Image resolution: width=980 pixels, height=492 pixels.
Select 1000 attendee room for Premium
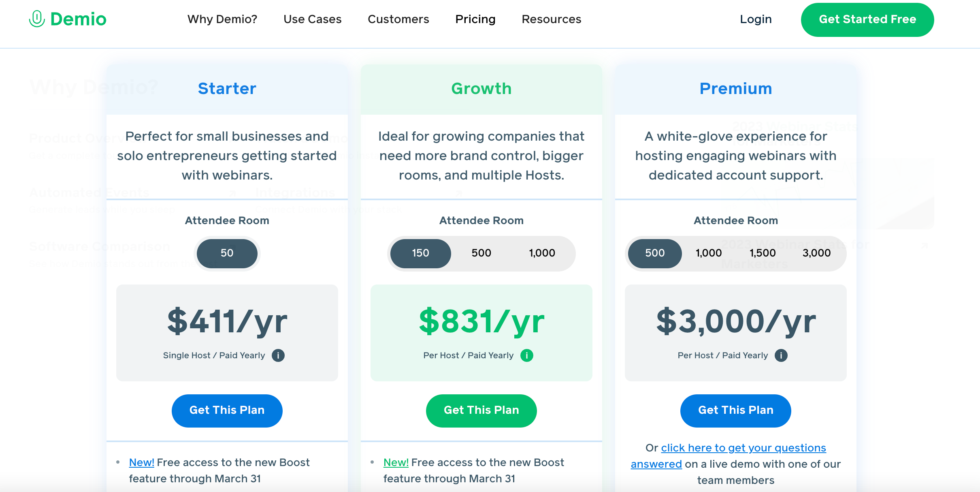coord(710,253)
